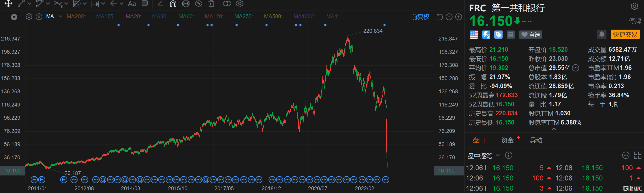Select the angle line tool

click(160, 3)
